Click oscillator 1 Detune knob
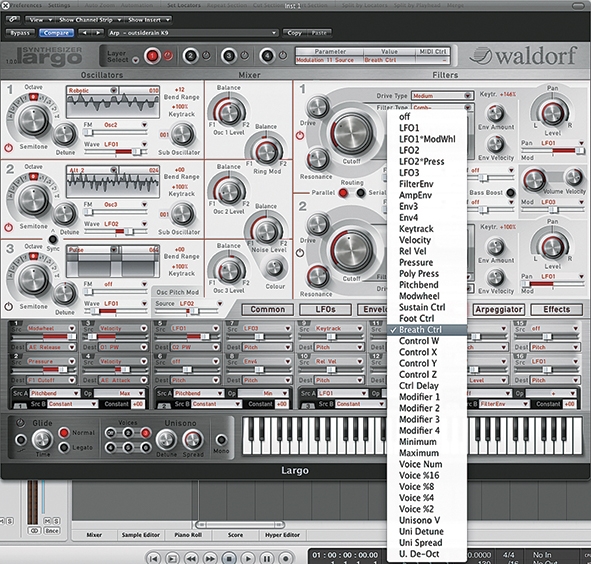The image size is (591, 564). point(65,135)
